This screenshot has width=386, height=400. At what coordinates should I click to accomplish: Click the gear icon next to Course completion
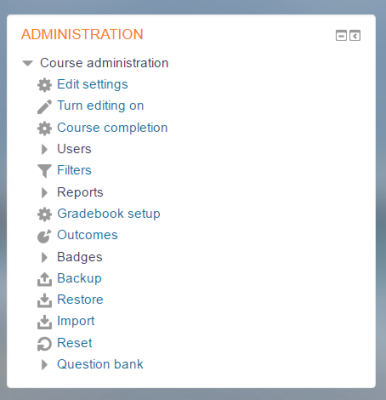click(x=44, y=128)
